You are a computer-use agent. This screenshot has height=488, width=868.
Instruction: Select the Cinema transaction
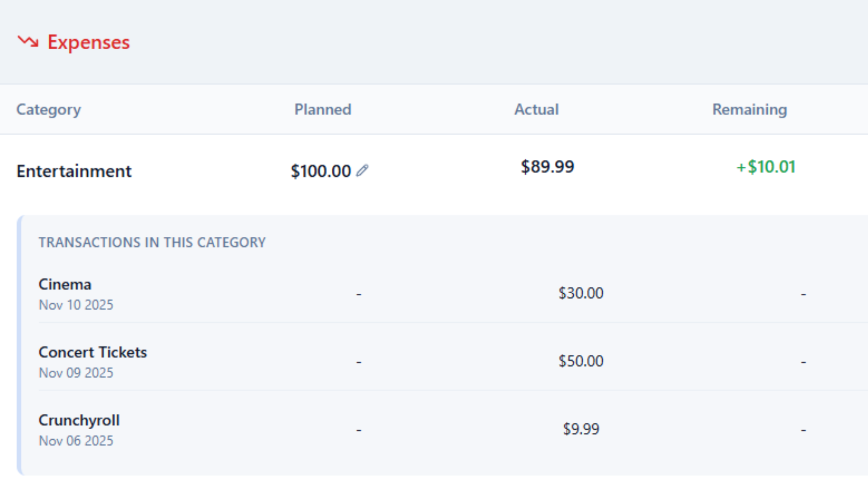pos(65,284)
